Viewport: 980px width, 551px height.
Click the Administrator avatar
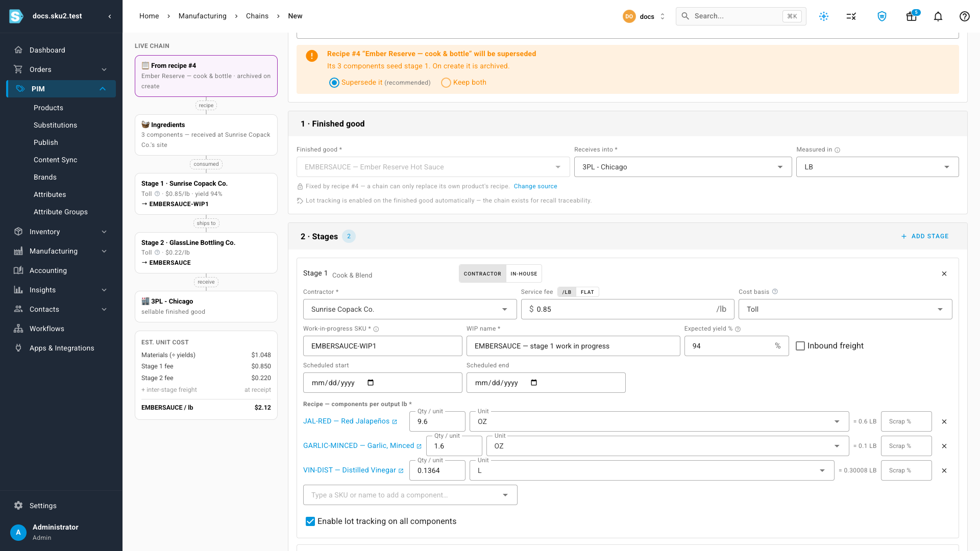tap(18, 532)
